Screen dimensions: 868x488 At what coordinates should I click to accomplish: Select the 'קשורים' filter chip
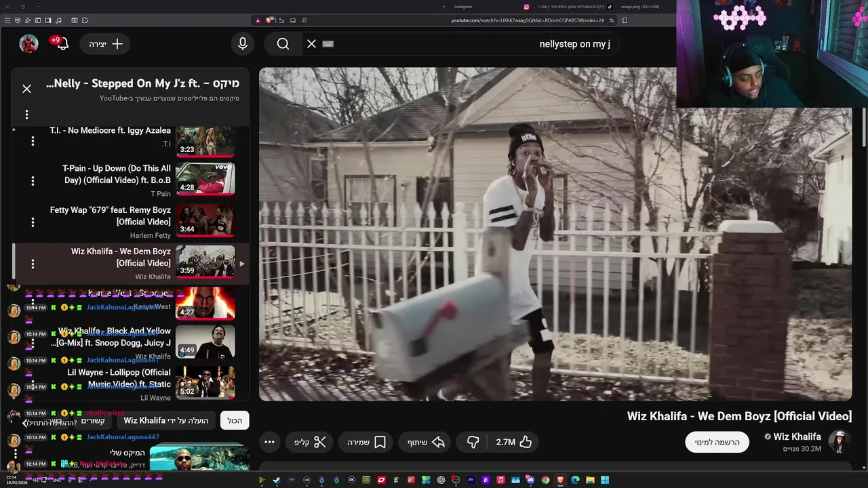click(x=93, y=420)
